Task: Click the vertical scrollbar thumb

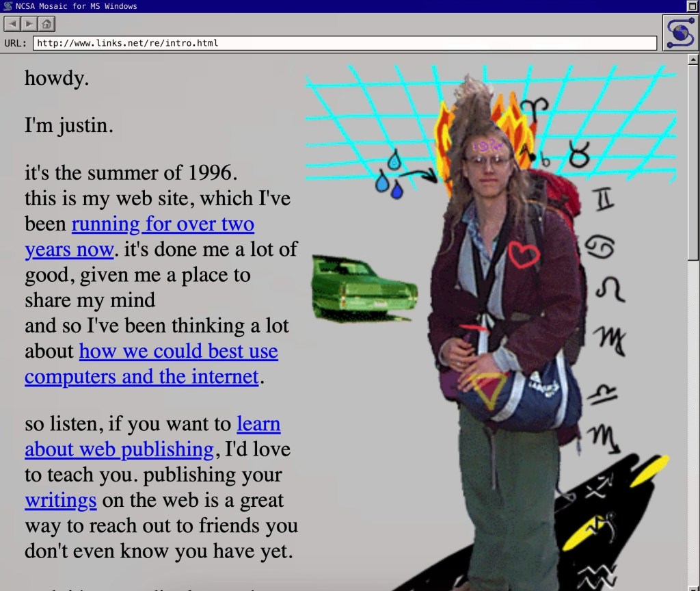Action: tap(694, 157)
